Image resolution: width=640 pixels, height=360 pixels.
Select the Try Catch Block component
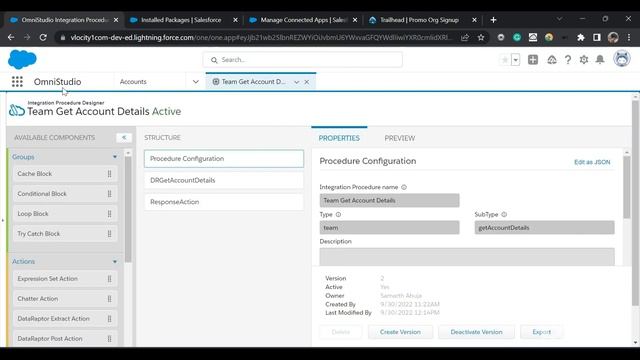point(65,234)
